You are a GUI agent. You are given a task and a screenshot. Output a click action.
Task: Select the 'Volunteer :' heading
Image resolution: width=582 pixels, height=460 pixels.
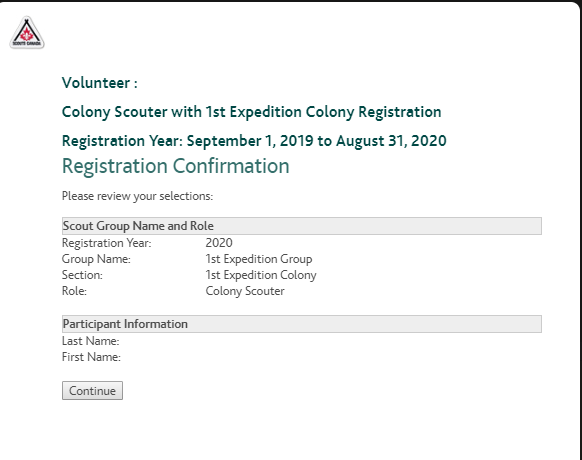(100, 83)
